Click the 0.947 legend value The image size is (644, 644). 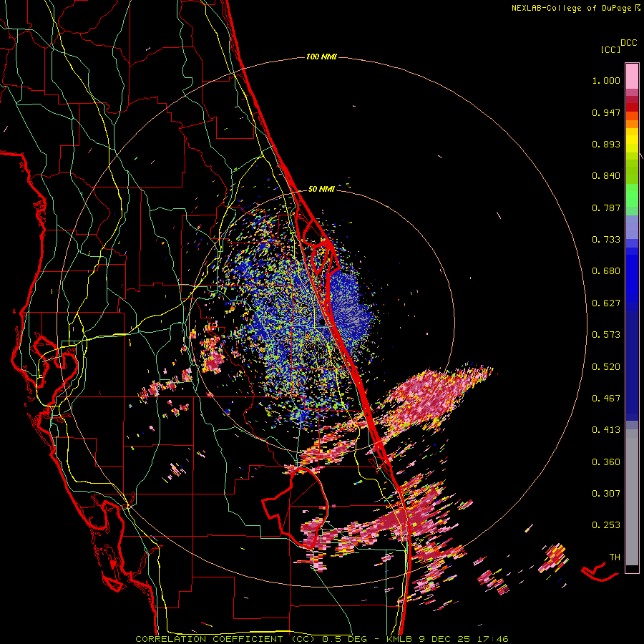click(x=606, y=112)
